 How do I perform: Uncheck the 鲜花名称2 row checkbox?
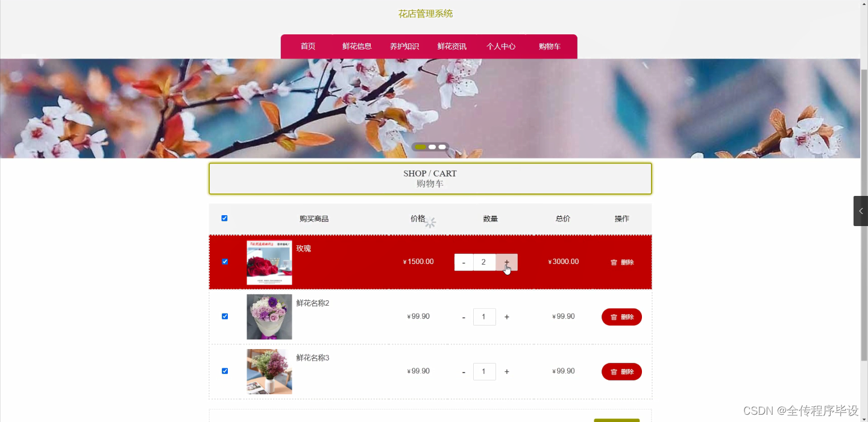click(225, 316)
